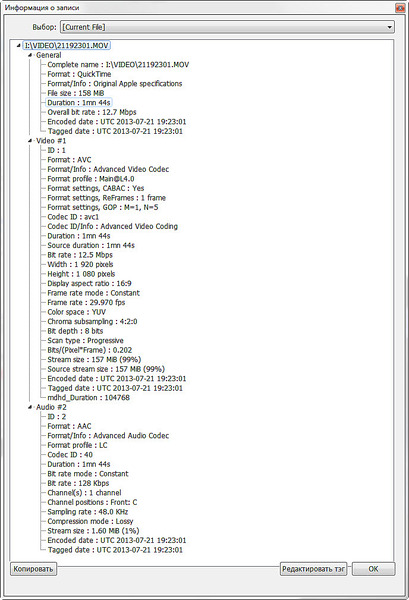Select the File size : 158 MiB row
Viewport: 409px width, 600px height.
(x=76, y=93)
